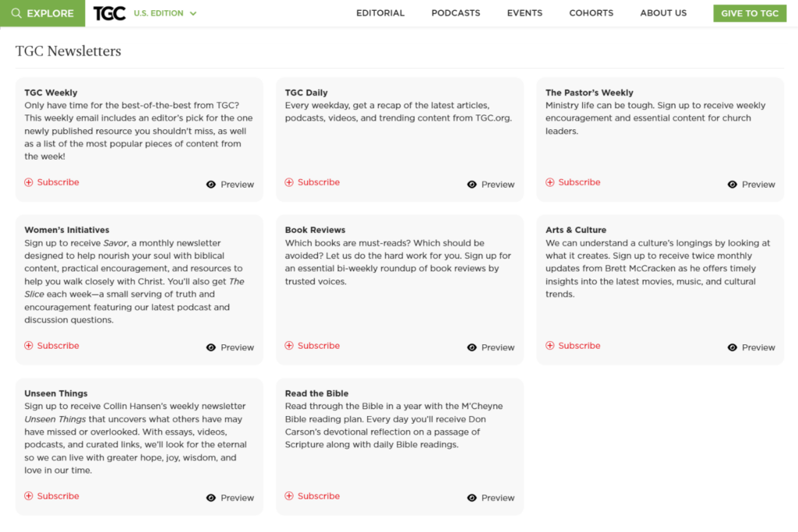Click the plus icon for Arts & Culture subscribe

tap(549, 345)
